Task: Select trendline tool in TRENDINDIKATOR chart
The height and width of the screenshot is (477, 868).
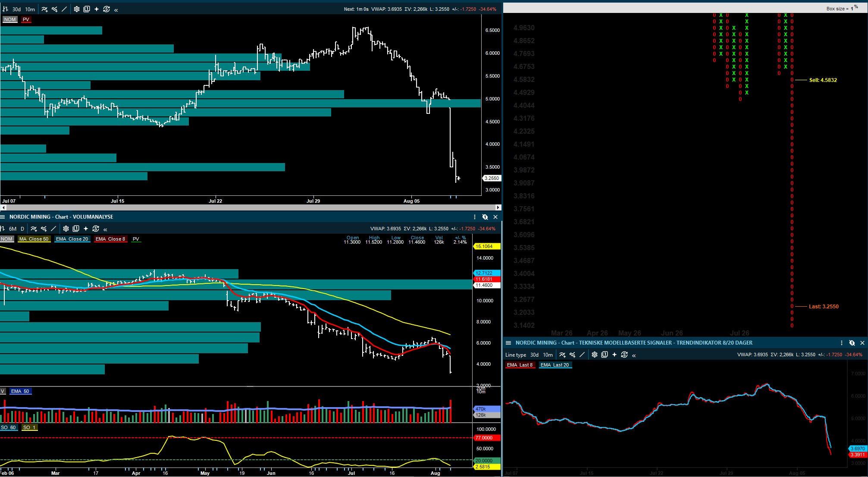Action: click(582, 355)
